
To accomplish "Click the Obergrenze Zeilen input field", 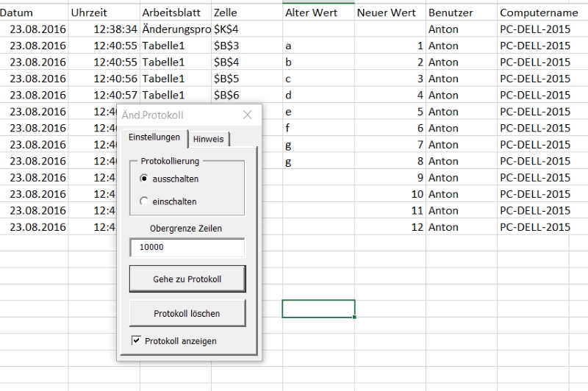I will click(x=187, y=248).
